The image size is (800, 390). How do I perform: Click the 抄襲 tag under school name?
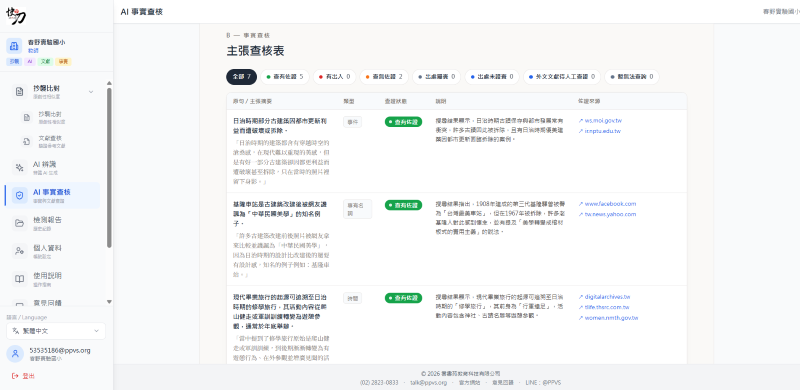tap(14, 62)
